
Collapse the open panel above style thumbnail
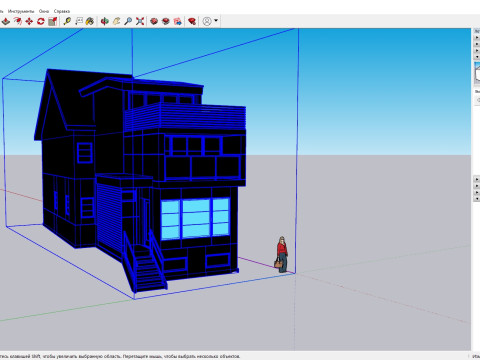pos(477,57)
